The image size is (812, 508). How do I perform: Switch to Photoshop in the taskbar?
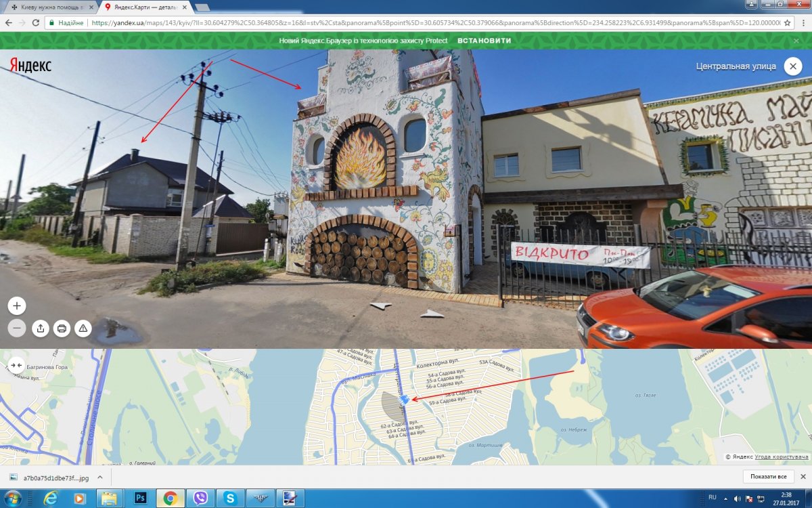pos(141,498)
